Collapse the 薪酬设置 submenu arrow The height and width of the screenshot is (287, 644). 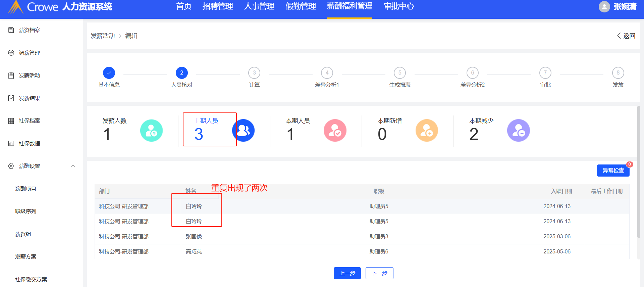[x=73, y=166]
